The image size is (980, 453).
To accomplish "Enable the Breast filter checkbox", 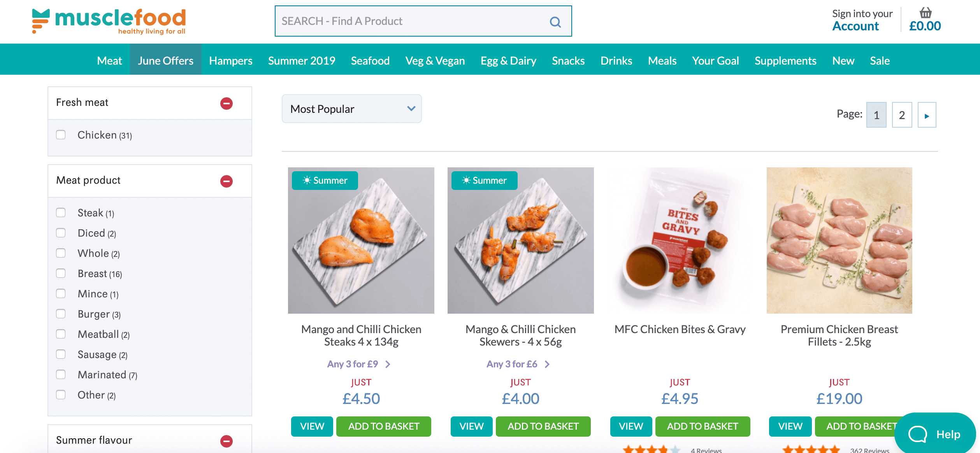I will 61,273.
